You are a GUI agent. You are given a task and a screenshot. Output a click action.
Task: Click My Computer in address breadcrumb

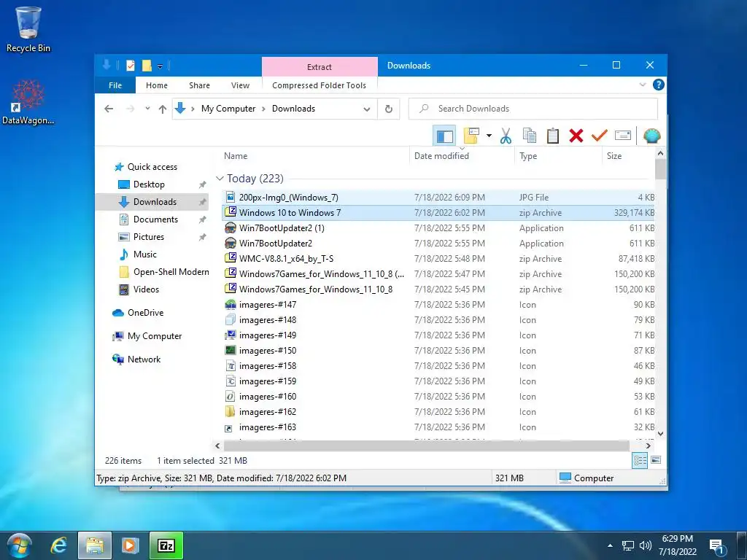pyautogui.click(x=228, y=109)
